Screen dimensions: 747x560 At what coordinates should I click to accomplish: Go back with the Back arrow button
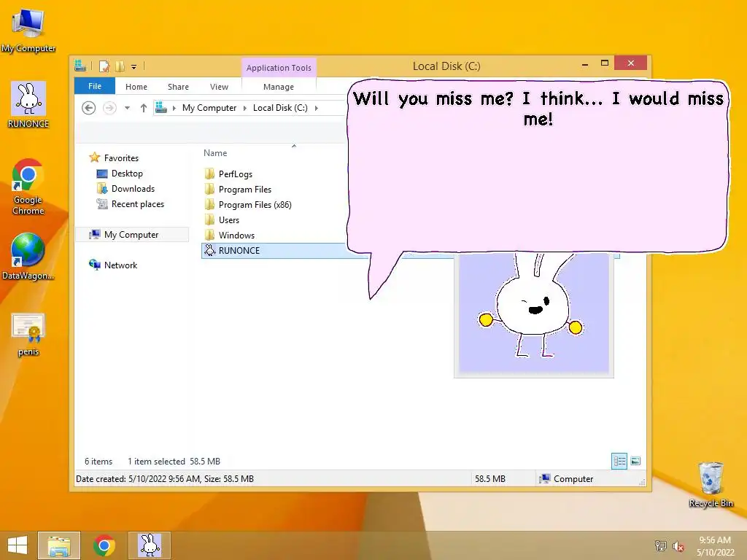point(88,108)
